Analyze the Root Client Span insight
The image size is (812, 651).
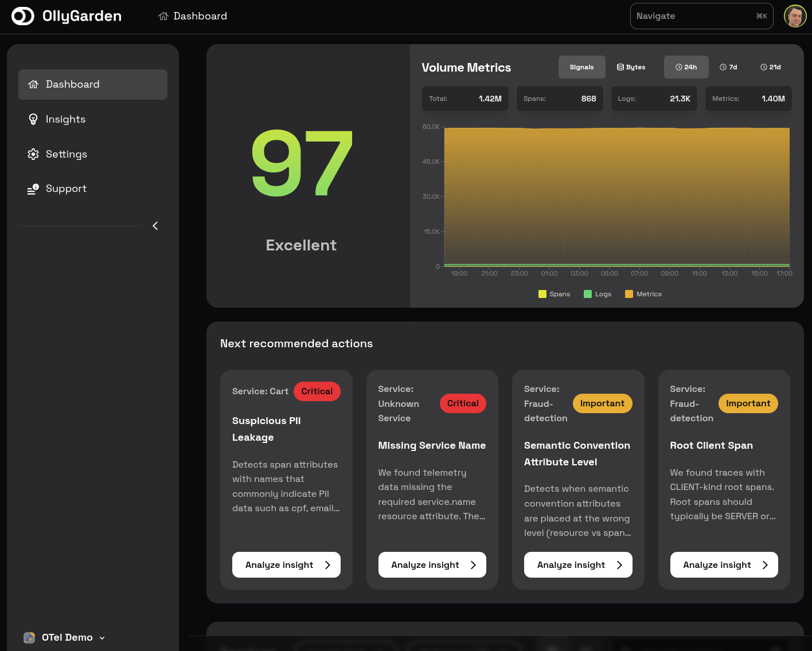coord(724,564)
